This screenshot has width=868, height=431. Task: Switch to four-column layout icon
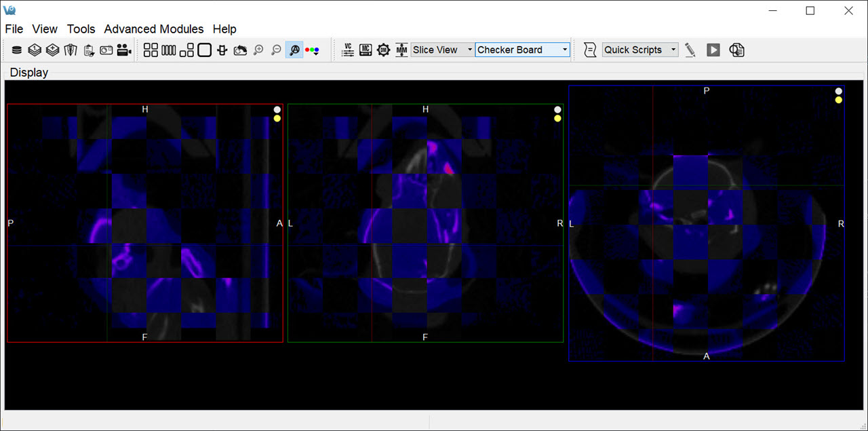coord(169,50)
